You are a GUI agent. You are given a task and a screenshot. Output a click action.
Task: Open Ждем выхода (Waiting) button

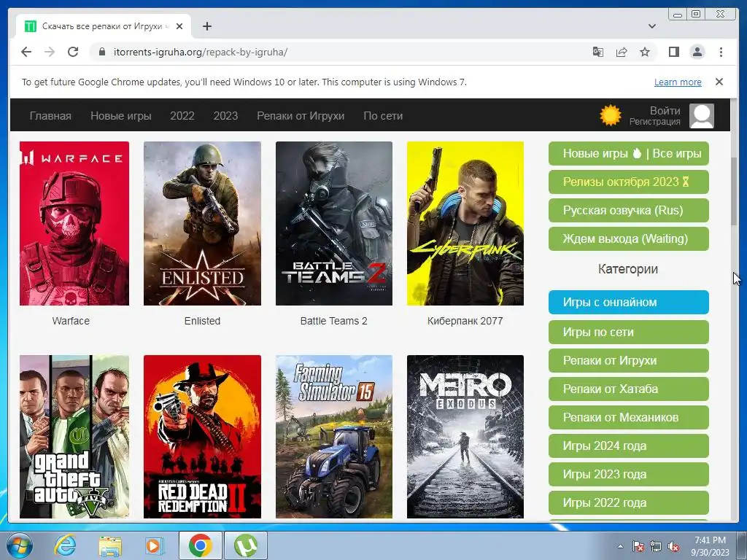click(x=628, y=238)
